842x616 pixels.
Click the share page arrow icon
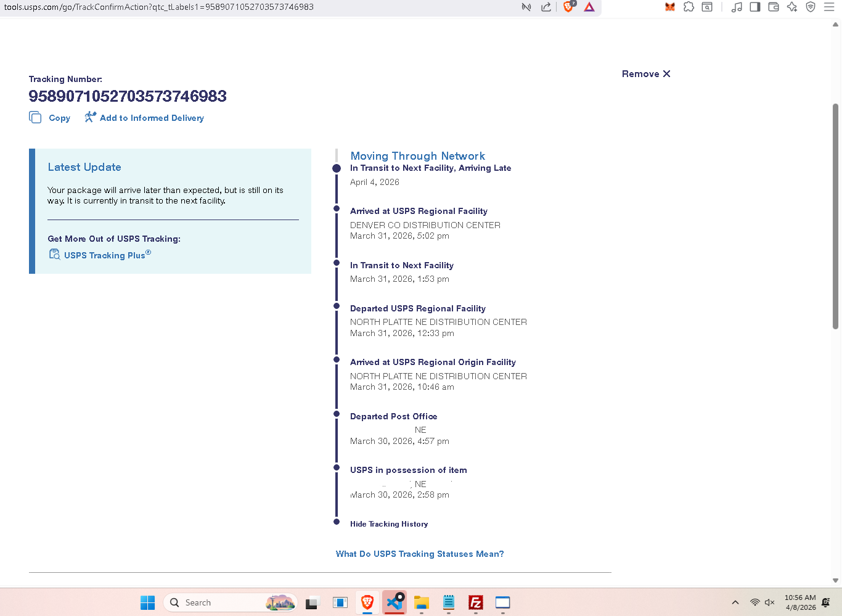[546, 7]
